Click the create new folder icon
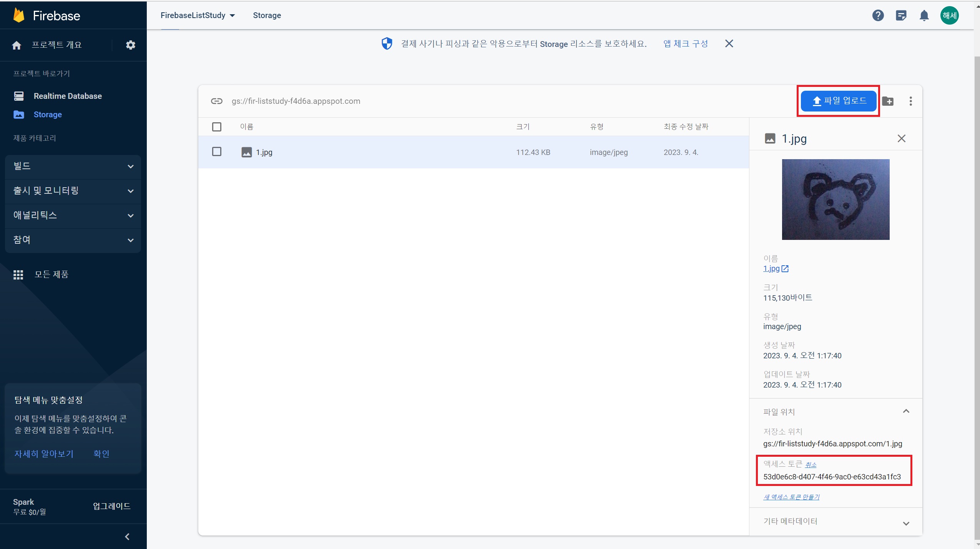This screenshot has height=549, width=980. coord(887,101)
